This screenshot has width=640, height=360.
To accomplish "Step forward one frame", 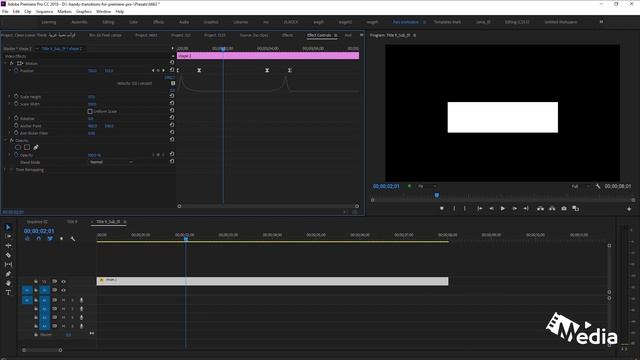I will tap(515, 209).
